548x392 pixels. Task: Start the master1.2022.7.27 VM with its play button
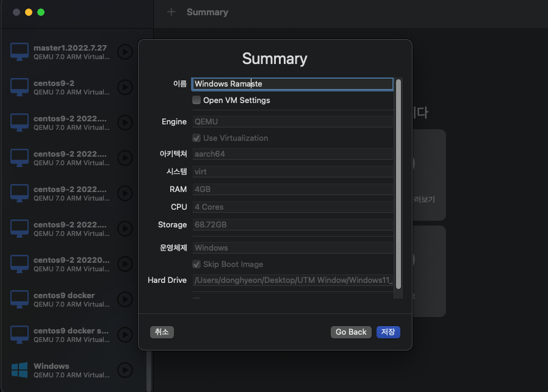click(x=124, y=52)
